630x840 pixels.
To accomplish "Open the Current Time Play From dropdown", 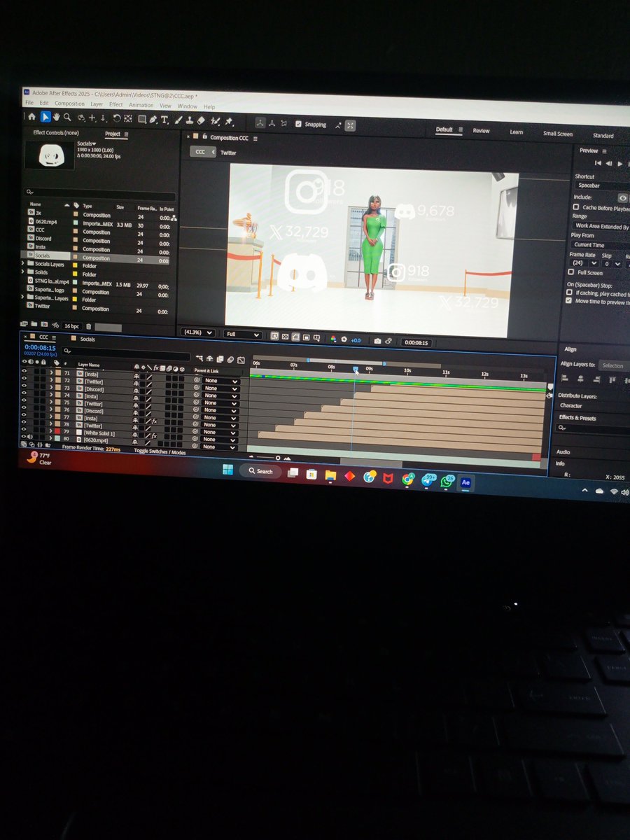I will [x=601, y=245].
